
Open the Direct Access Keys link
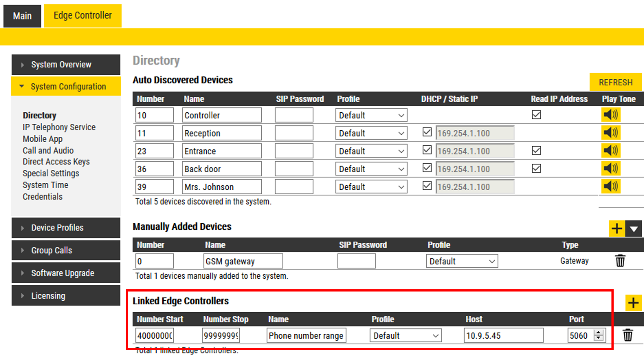56,162
